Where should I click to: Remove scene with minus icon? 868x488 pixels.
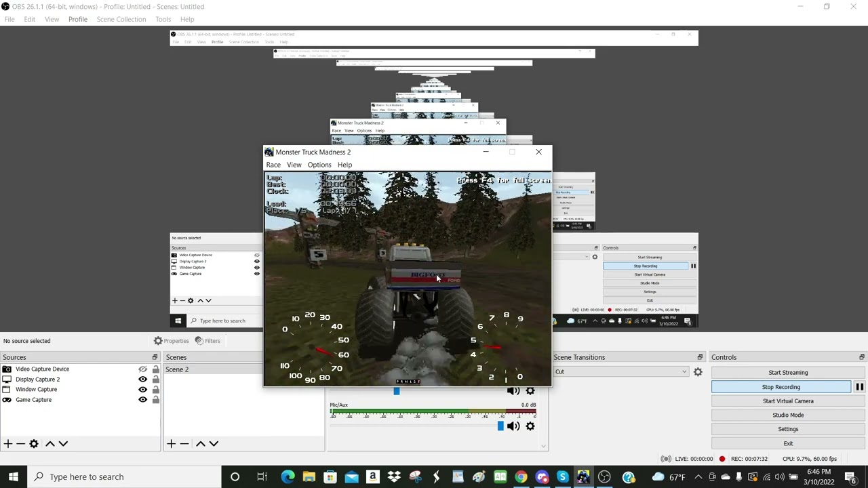[x=184, y=443]
